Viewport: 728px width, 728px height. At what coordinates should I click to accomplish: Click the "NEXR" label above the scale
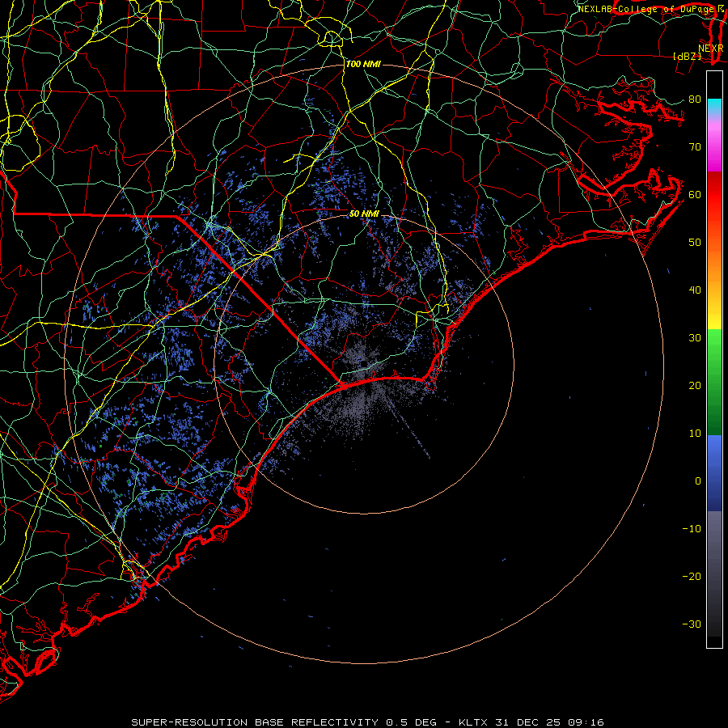[x=710, y=49]
